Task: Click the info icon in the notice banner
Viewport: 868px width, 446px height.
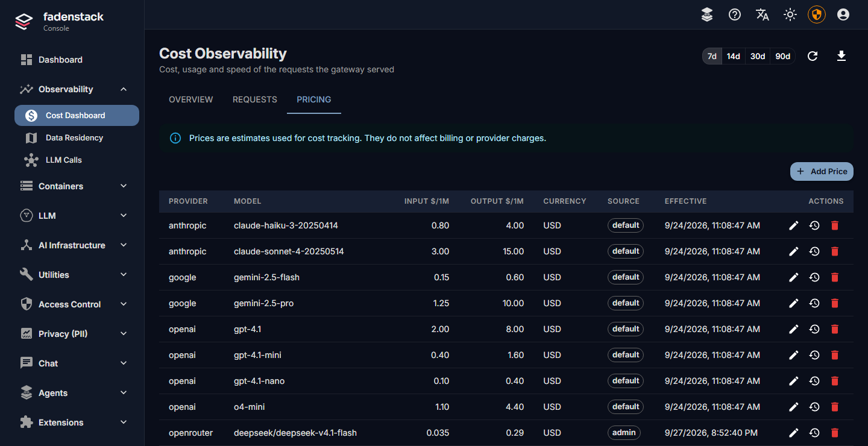Action: pyautogui.click(x=175, y=138)
